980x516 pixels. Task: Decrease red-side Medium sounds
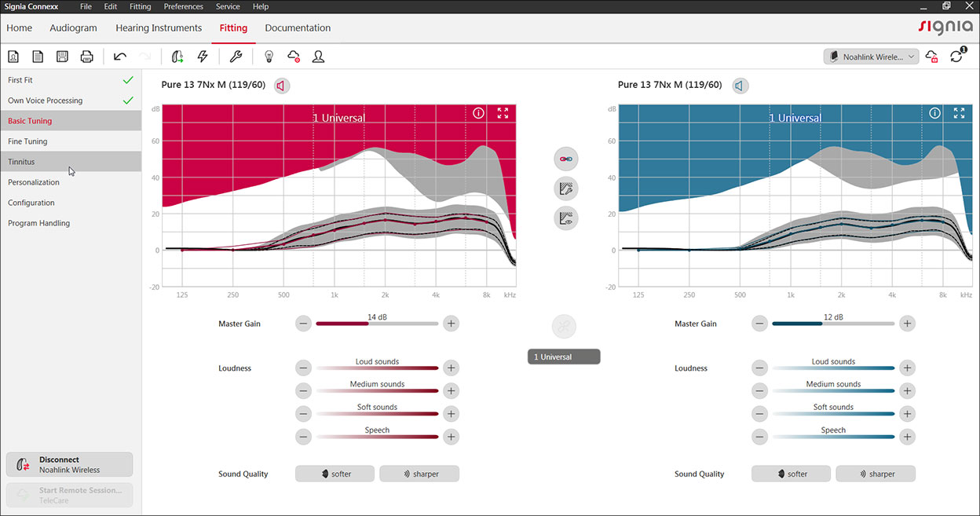(303, 390)
